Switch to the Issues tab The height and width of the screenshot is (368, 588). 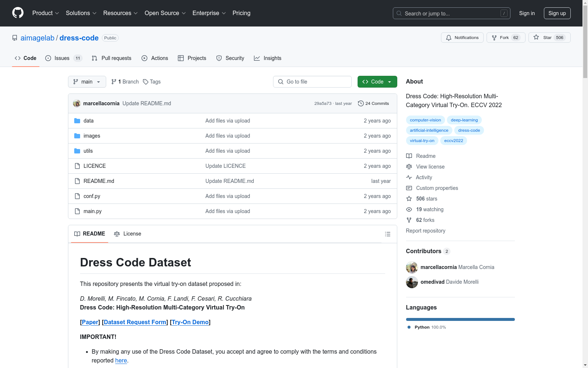[64, 58]
